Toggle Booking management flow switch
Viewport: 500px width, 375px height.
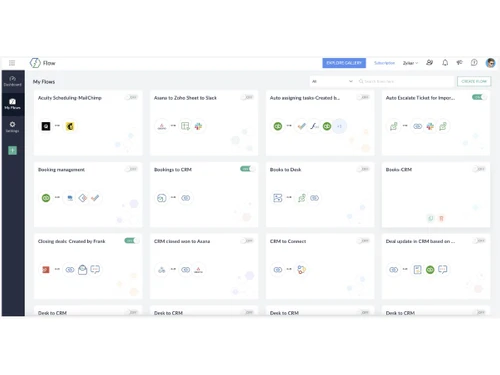coord(131,169)
